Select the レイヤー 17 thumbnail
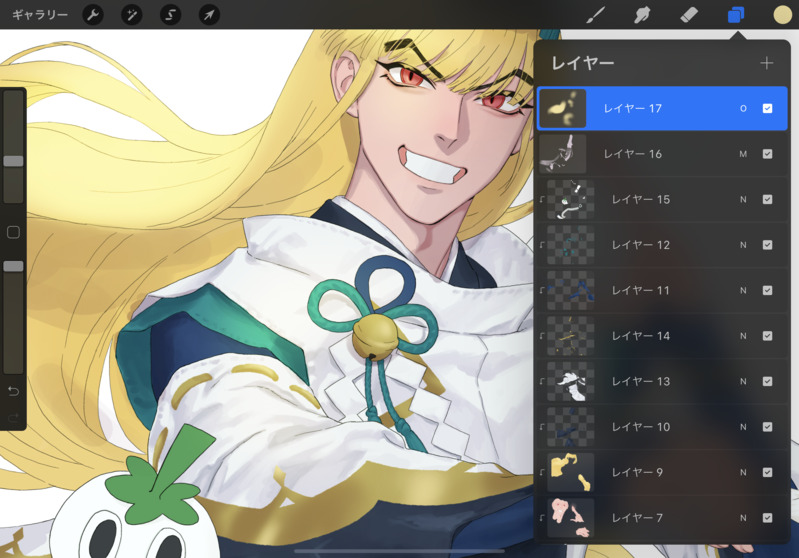799x558 pixels. coord(563,109)
